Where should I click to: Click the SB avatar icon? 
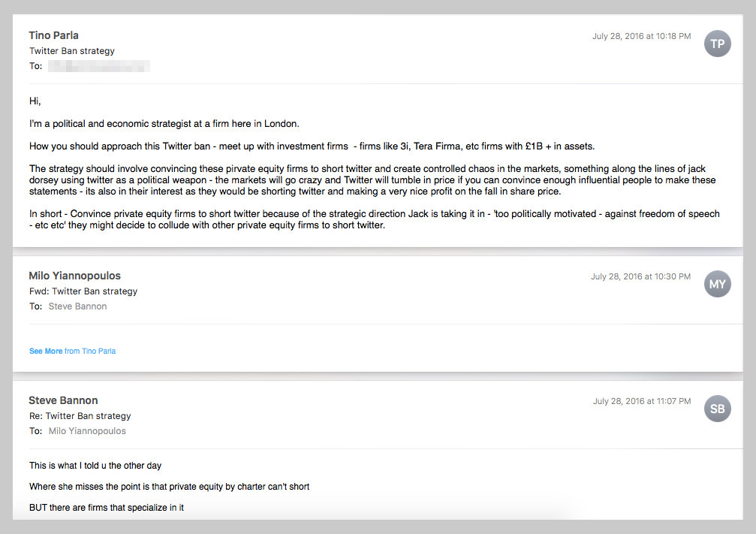click(x=718, y=409)
